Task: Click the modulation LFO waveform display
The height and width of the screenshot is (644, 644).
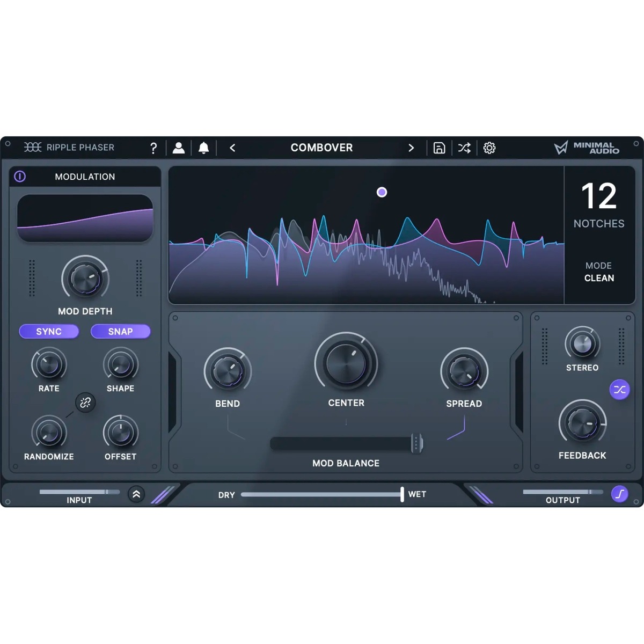Action: point(85,218)
